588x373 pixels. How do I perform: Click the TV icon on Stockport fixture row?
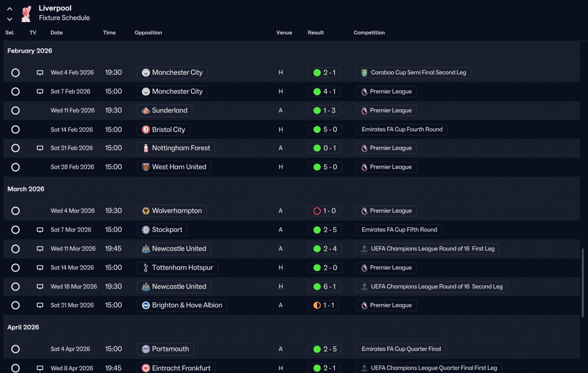pos(40,230)
